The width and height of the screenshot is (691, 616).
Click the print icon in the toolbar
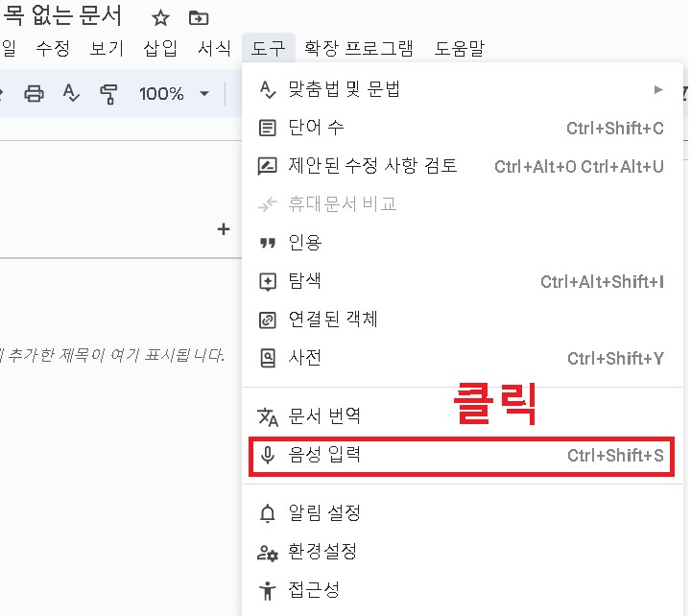click(x=34, y=93)
